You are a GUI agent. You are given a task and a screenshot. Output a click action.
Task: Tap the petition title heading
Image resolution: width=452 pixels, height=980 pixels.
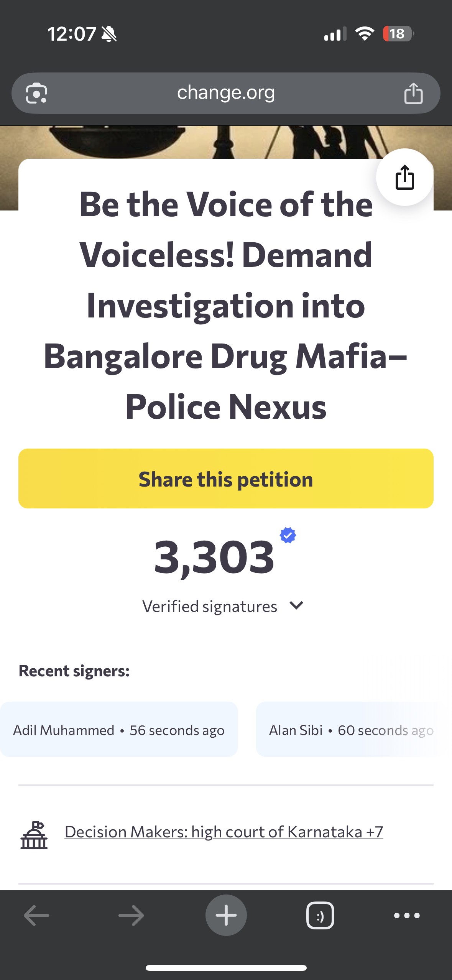[226, 305]
